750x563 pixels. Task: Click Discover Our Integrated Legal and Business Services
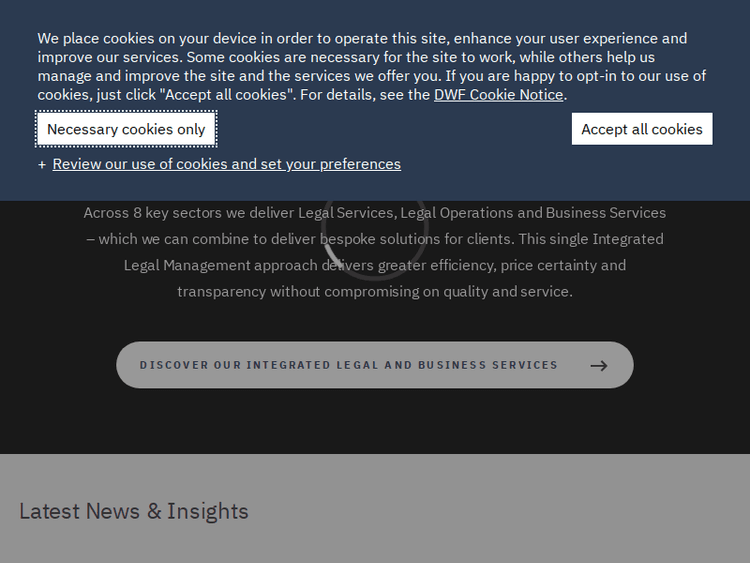349,365
